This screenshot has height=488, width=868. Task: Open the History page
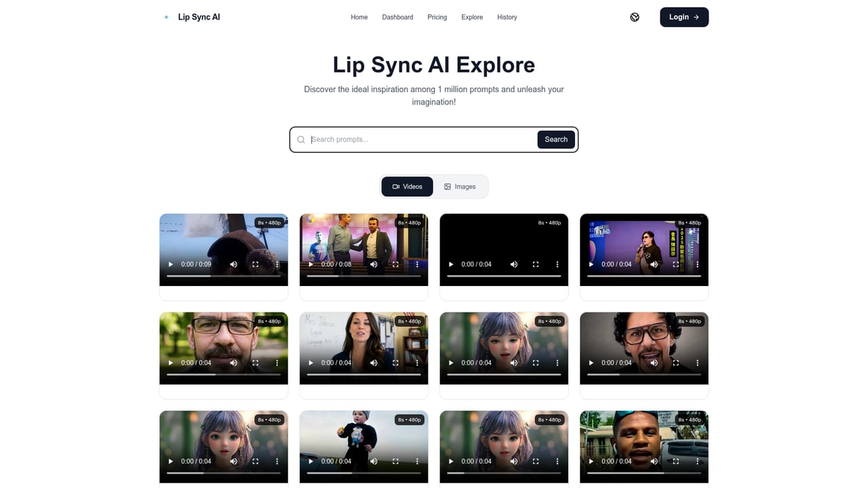507,17
